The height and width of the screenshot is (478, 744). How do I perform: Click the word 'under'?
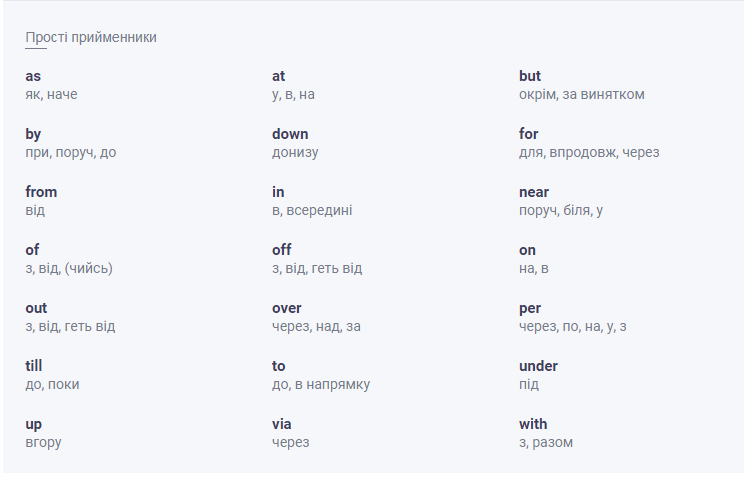538,366
